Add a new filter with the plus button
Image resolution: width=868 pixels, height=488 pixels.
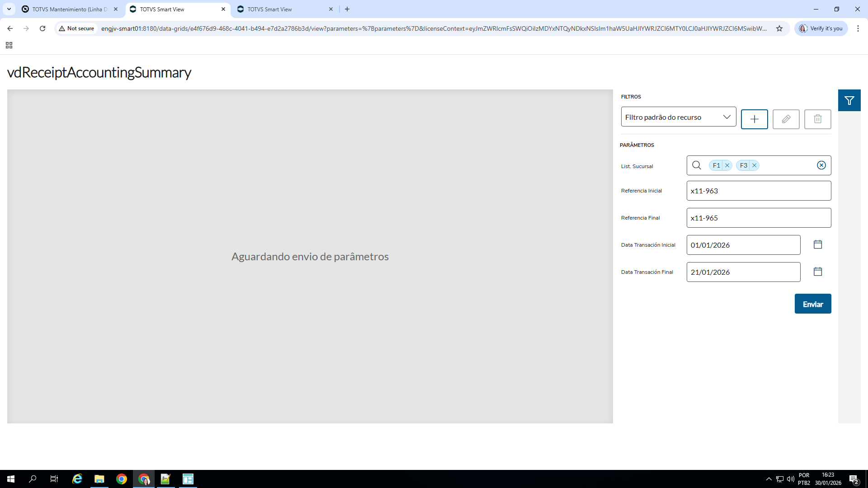click(x=754, y=119)
